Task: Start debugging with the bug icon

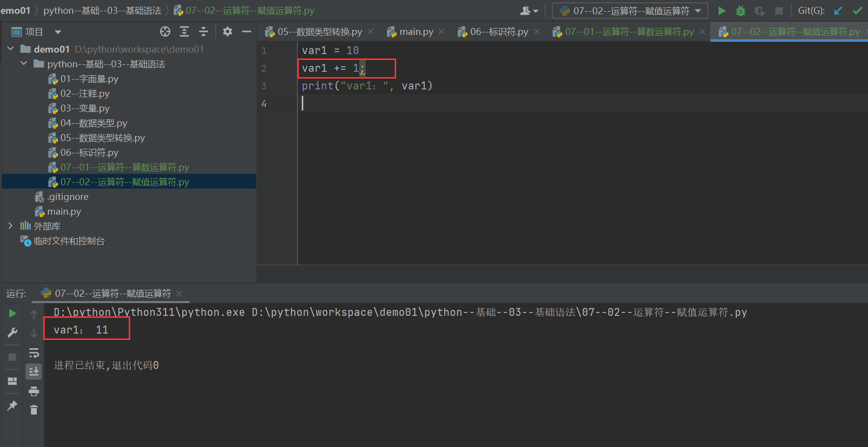Action: [x=741, y=11]
